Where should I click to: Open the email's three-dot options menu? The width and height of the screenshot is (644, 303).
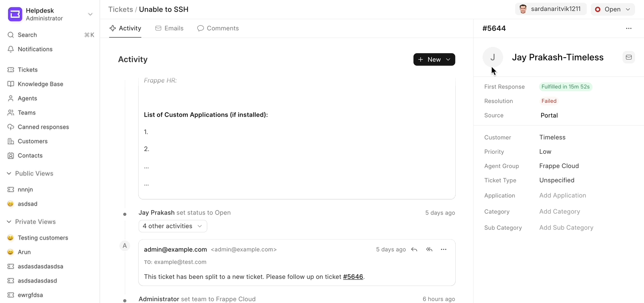(x=444, y=249)
